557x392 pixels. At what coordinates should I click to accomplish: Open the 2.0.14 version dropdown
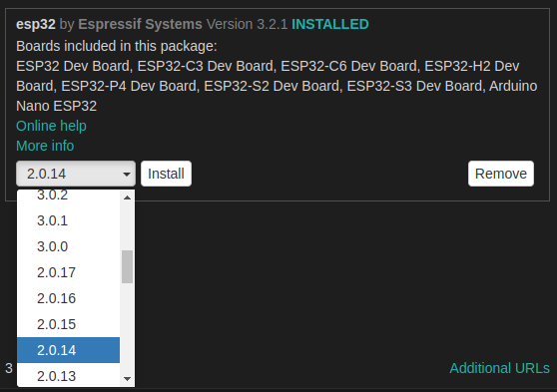tap(76, 174)
